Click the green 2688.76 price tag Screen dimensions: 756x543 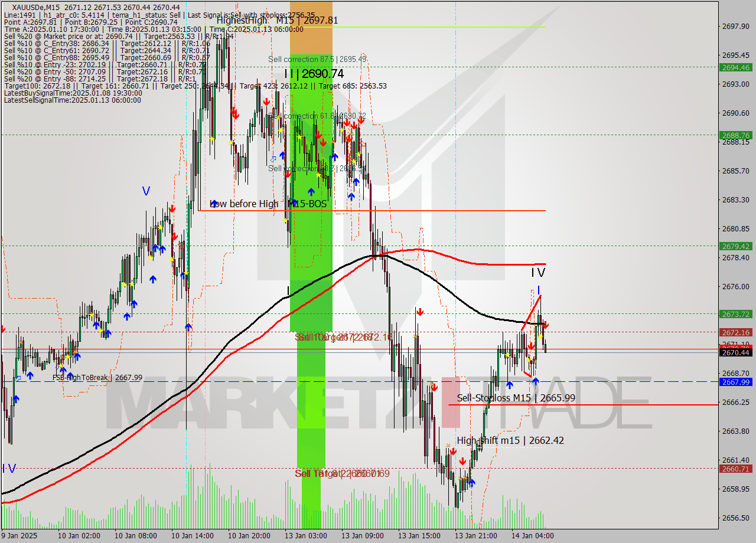tap(736, 135)
